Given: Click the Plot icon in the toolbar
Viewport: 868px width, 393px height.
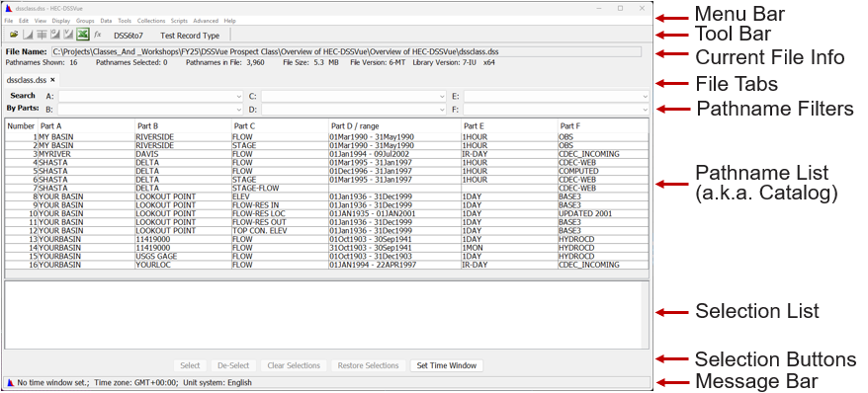Looking at the screenshot, I should click(28, 35).
